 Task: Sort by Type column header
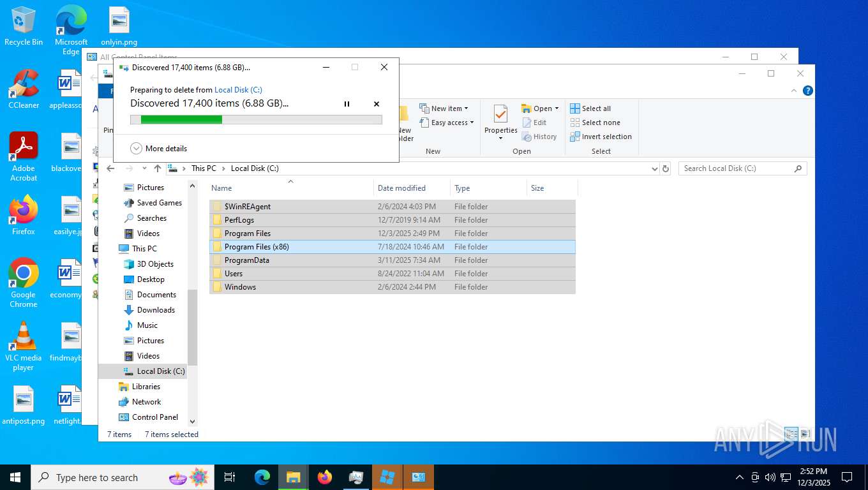click(x=488, y=188)
